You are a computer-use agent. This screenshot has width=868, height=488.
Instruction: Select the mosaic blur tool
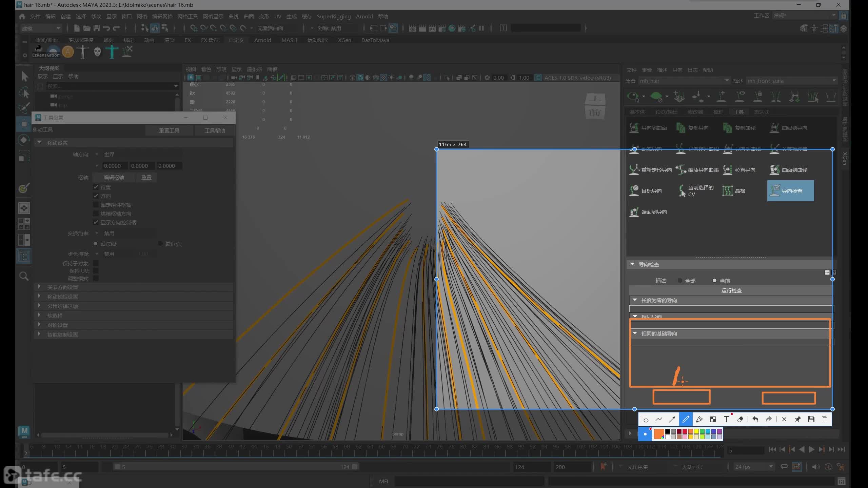[x=713, y=420]
